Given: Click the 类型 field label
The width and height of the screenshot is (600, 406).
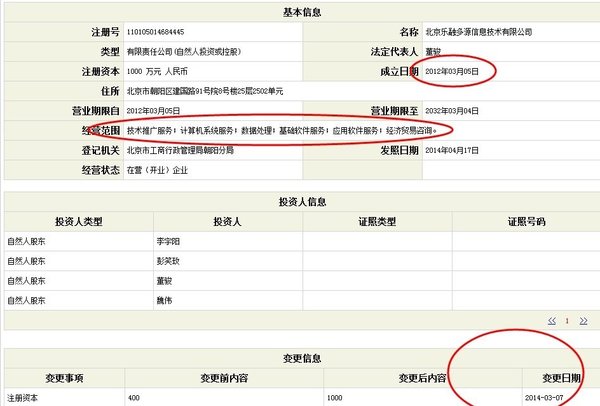Looking at the screenshot, I should coord(110,51).
